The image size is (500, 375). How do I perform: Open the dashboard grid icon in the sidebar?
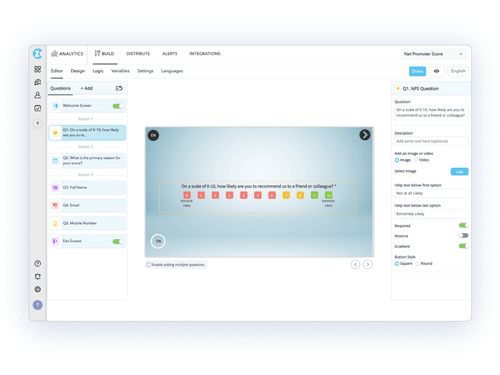(x=38, y=69)
